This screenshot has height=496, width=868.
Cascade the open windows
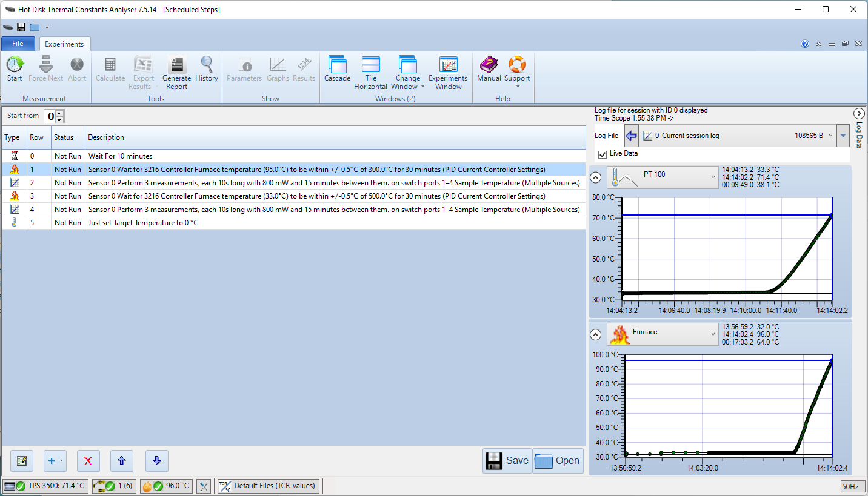pos(337,68)
